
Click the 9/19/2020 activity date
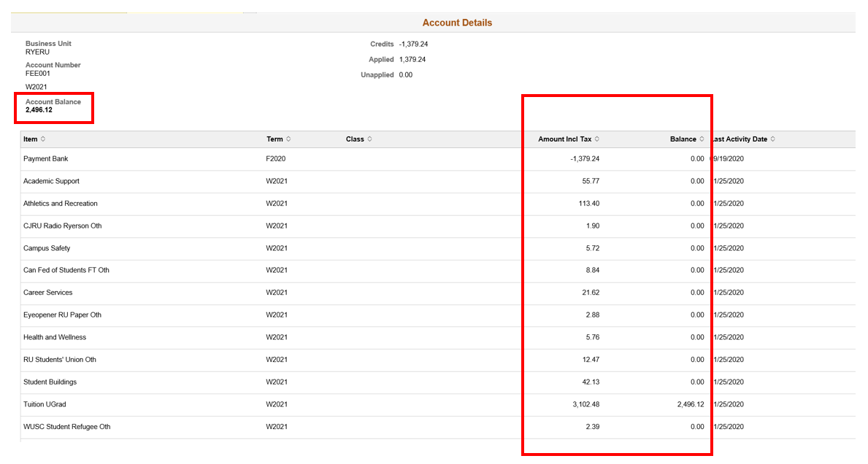727,159
